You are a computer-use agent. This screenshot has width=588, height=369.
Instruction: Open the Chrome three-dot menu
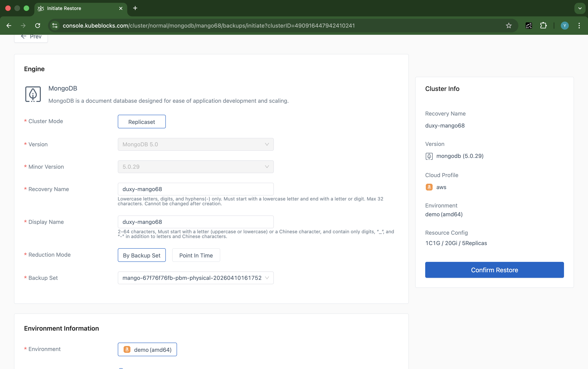click(x=579, y=25)
